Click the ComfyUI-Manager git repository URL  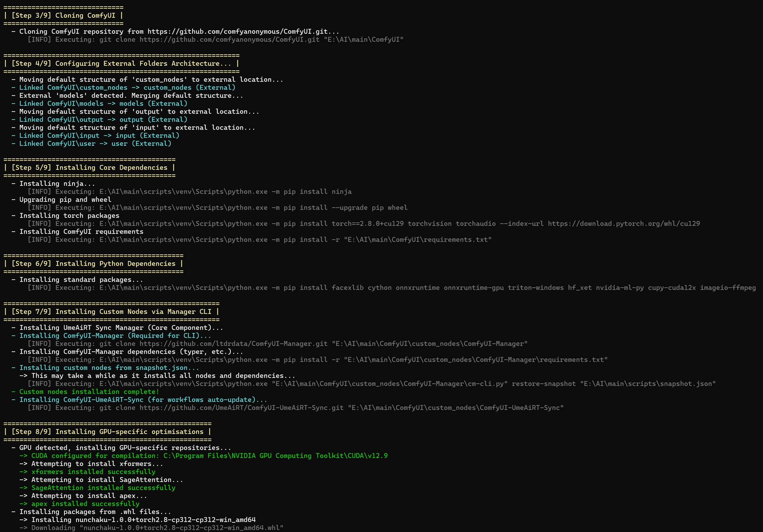[x=233, y=344]
